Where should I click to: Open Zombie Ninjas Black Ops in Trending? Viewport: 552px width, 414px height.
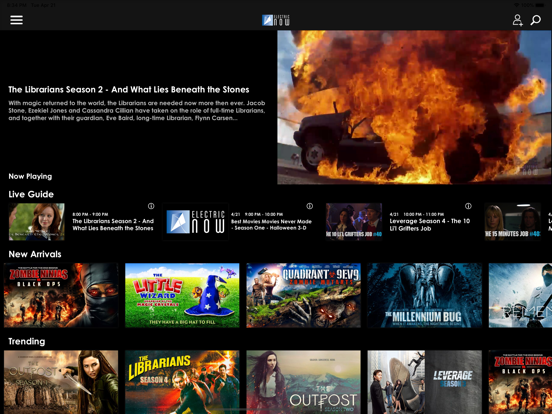tap(520, 382)
